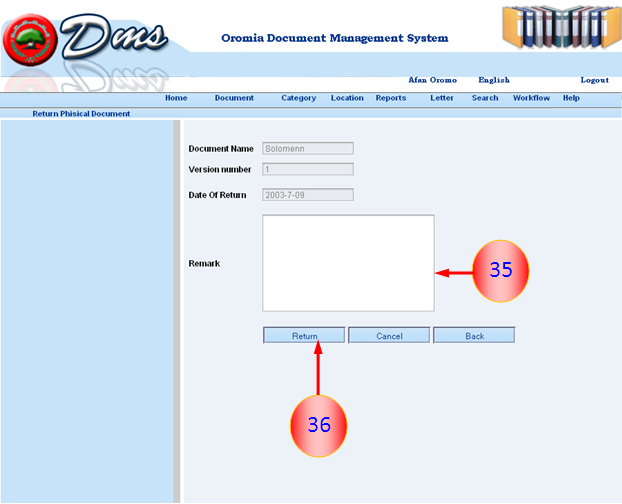Image resolution: width=622 pixels, height=504 pixels.
Task: Click the Oromia Document Management System title
Action: (x=335, y=38)
